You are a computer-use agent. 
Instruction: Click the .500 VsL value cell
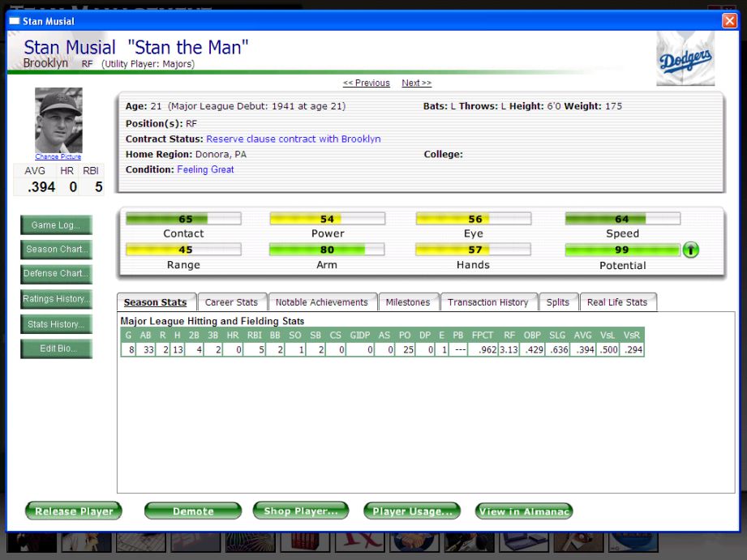coord(607,349)
